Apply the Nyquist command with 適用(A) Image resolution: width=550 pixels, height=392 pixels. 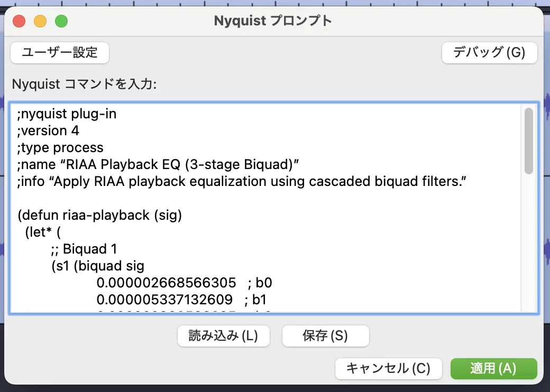point(493,369)
